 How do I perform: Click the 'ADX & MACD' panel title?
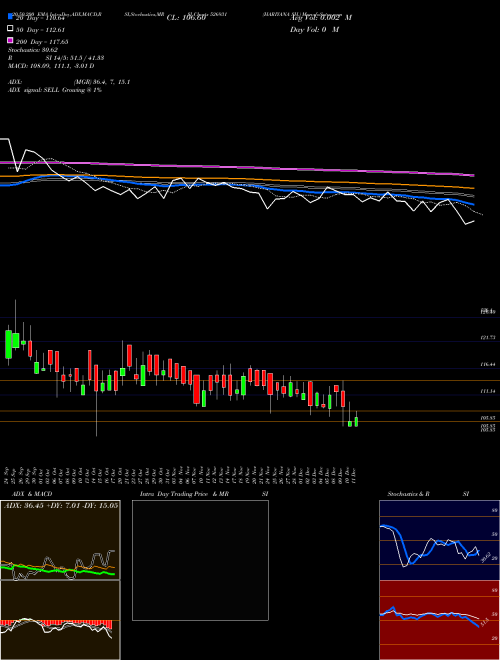(32, 494)
